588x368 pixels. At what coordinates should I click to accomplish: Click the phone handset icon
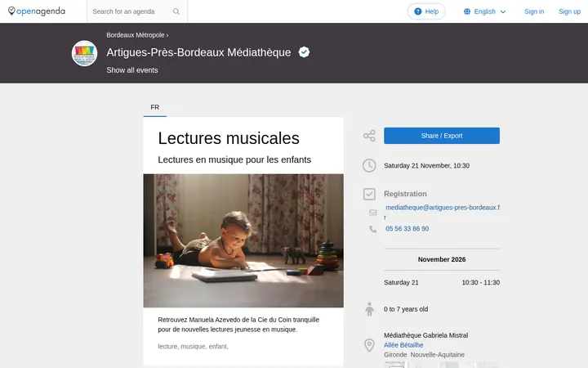[372, 229]
